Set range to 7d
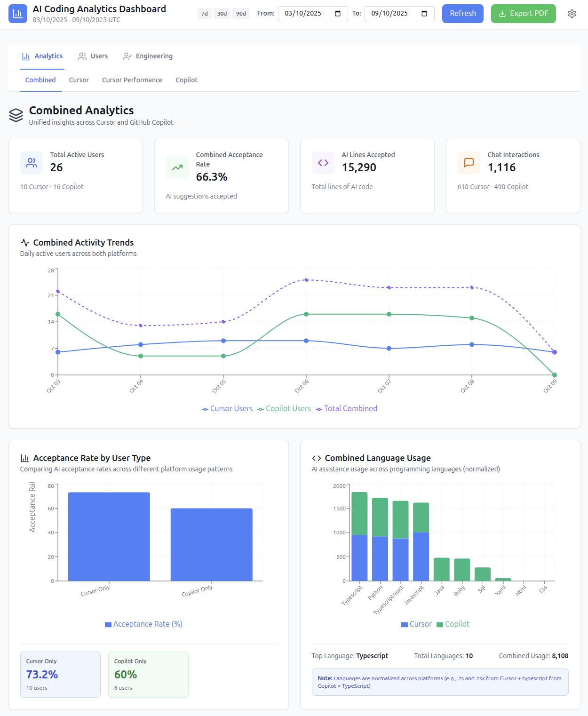Image resolution: width=588 pixels, height=716 pixels. [x=205, y=14]
